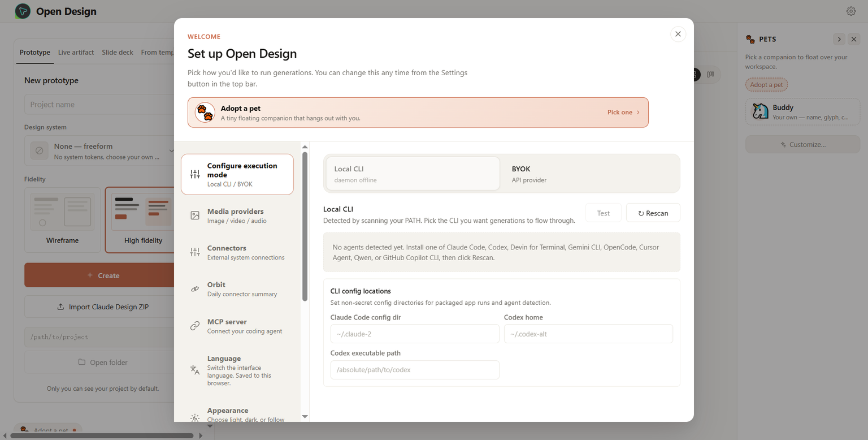Click the Adopt a pet pill in Pets panel
This screenshot has width=868, height=440.
pyautogui.click(x=766, y=85)
